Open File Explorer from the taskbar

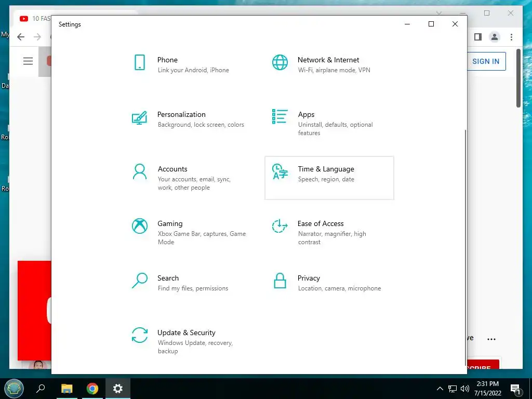coord(67,389)
